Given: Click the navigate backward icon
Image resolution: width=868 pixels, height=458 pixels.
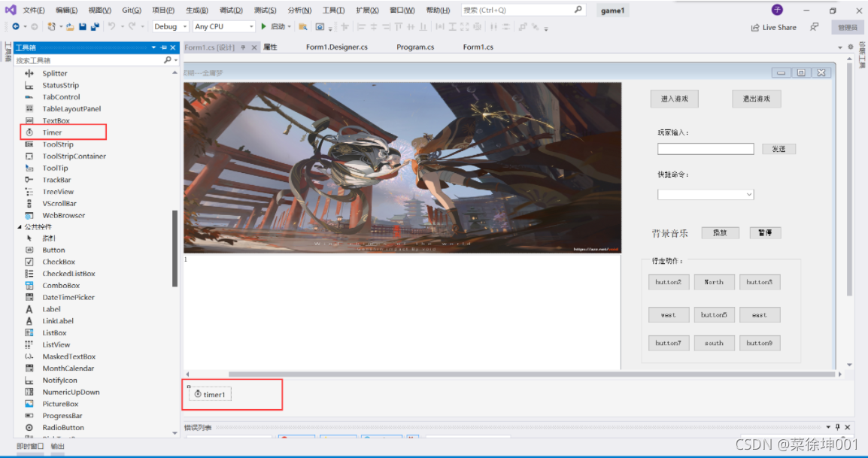Looking at the screenshot, I should (x=16, y=26).
